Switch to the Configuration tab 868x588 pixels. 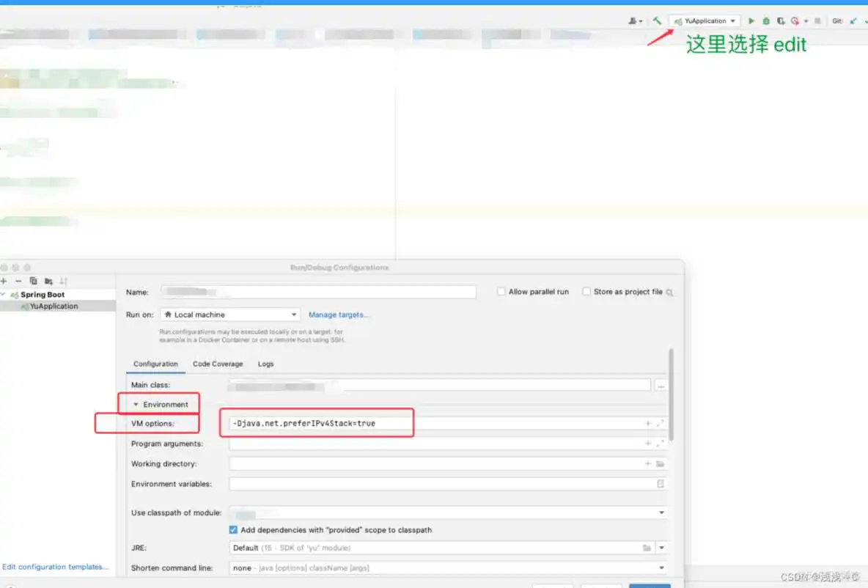pyautogui.click(x=155, y=364)
